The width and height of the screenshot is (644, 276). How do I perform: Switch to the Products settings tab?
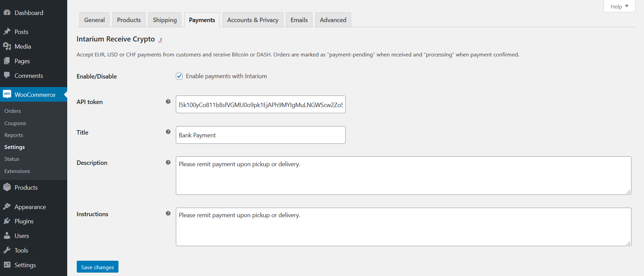click(129, 20)
